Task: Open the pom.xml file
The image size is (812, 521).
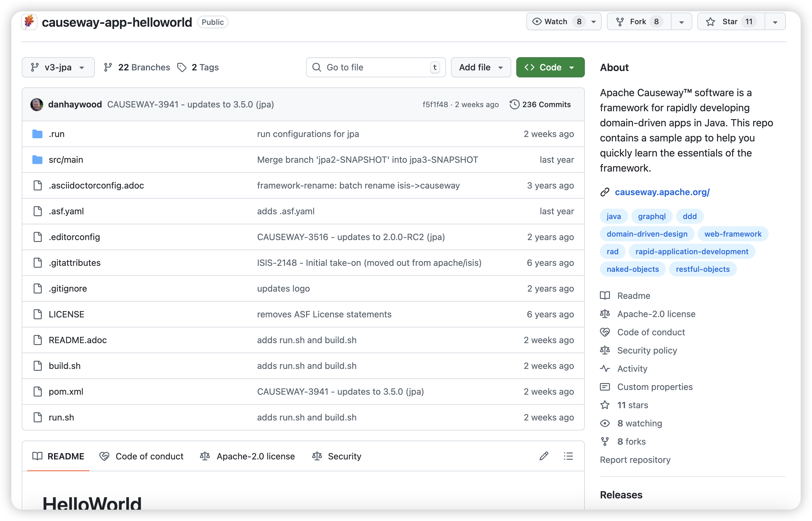Action: click(x=66, y=392)
